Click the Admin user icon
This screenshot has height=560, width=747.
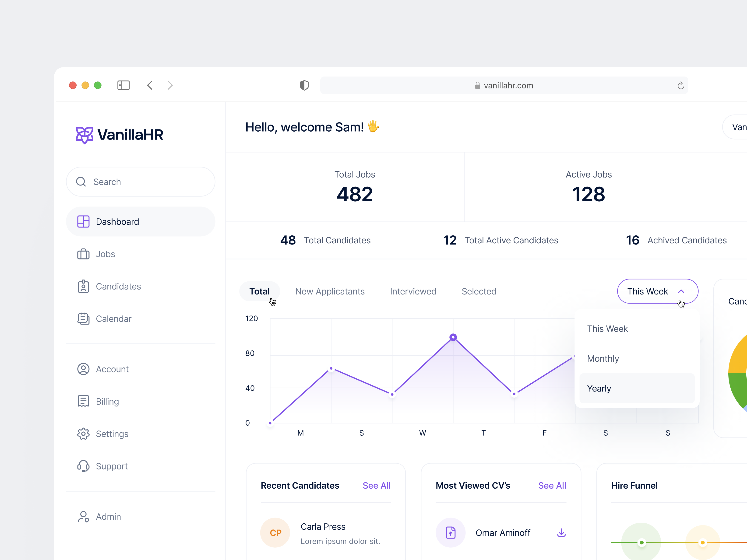click(83, 516)
